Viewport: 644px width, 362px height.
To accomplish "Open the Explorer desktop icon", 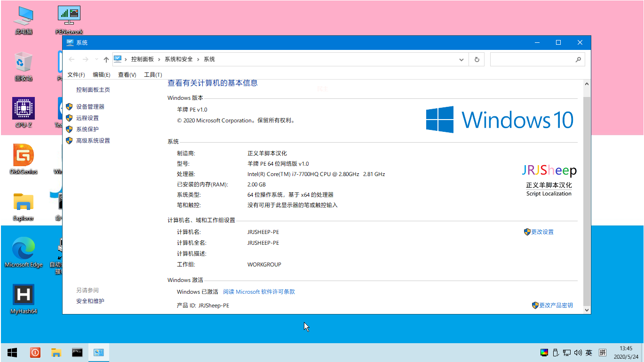I will coord(24,206).
